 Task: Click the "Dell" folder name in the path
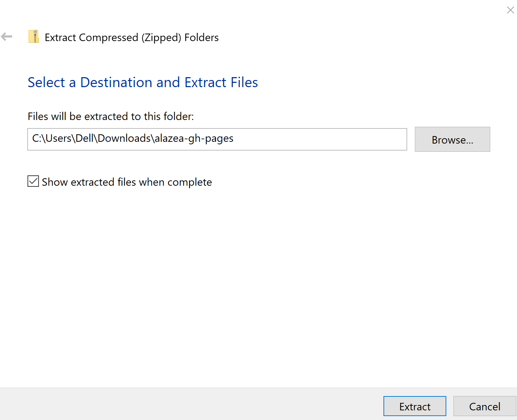[x=85, y=139]
